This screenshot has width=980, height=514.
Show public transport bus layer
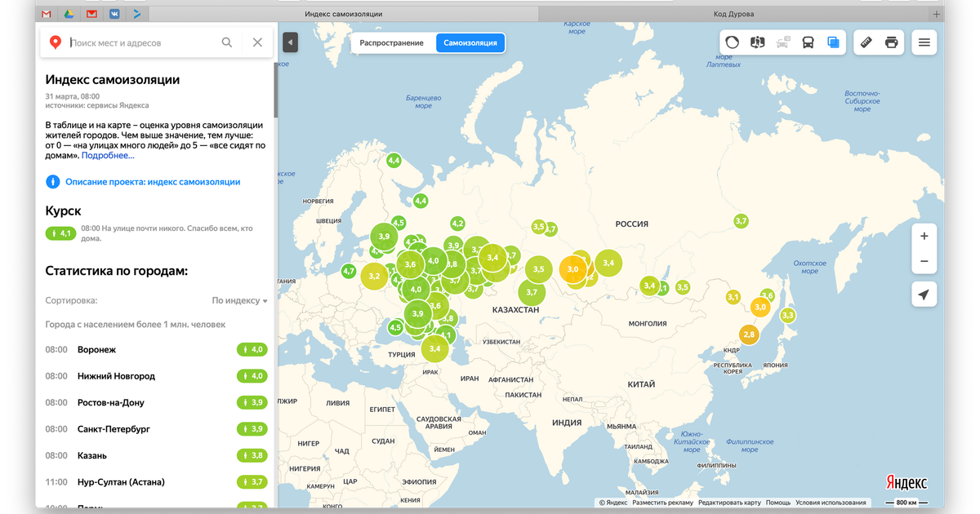pyautogui.click(x=808, y=42)
